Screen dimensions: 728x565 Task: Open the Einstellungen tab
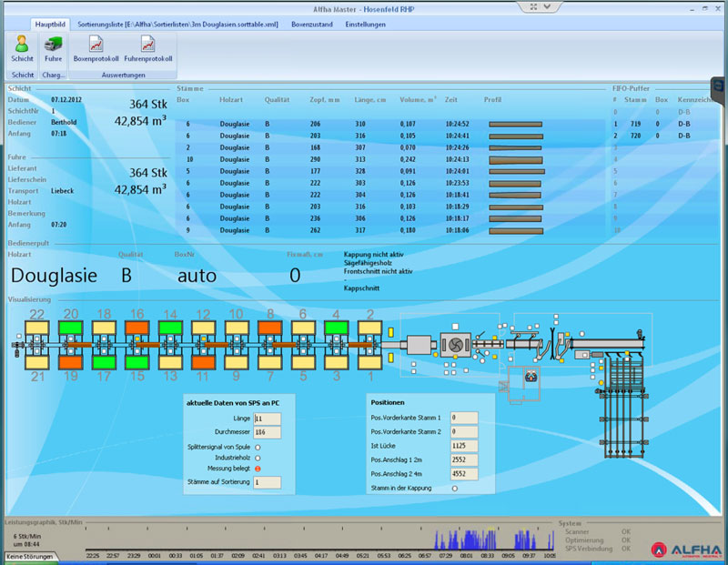click(366, 24)
